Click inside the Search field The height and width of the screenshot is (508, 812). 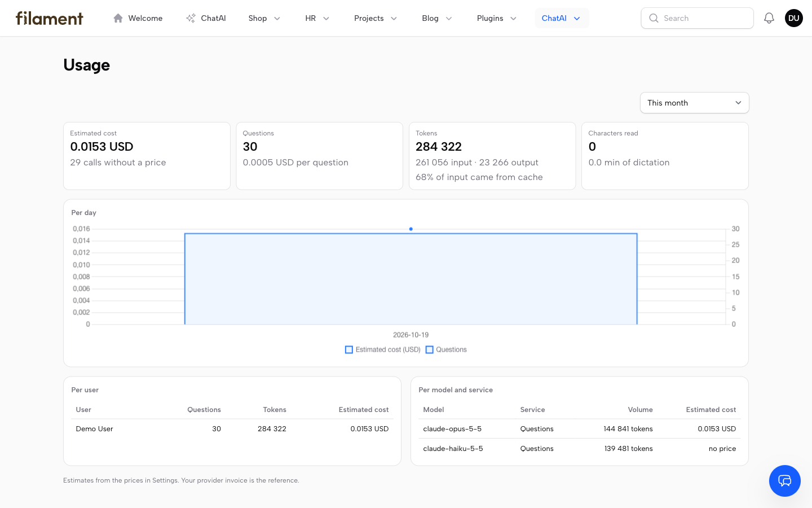698,18
